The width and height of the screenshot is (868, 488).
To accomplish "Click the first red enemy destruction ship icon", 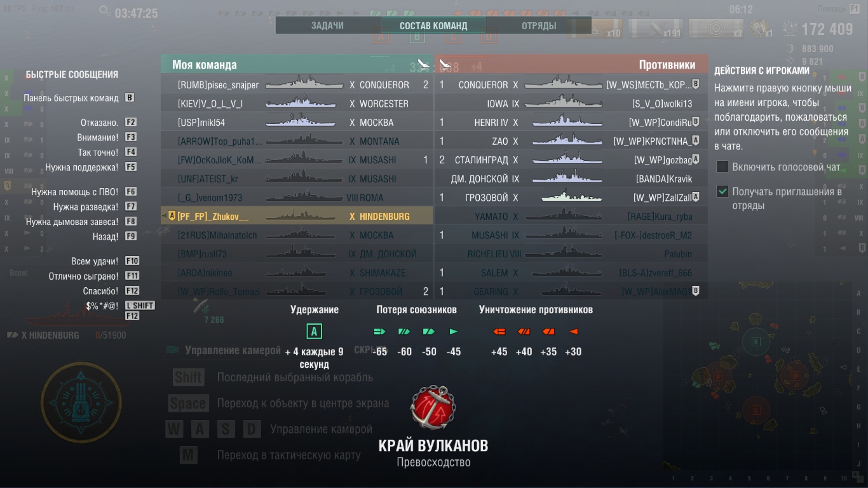I will pyautogui.click(x=499, y=331).
